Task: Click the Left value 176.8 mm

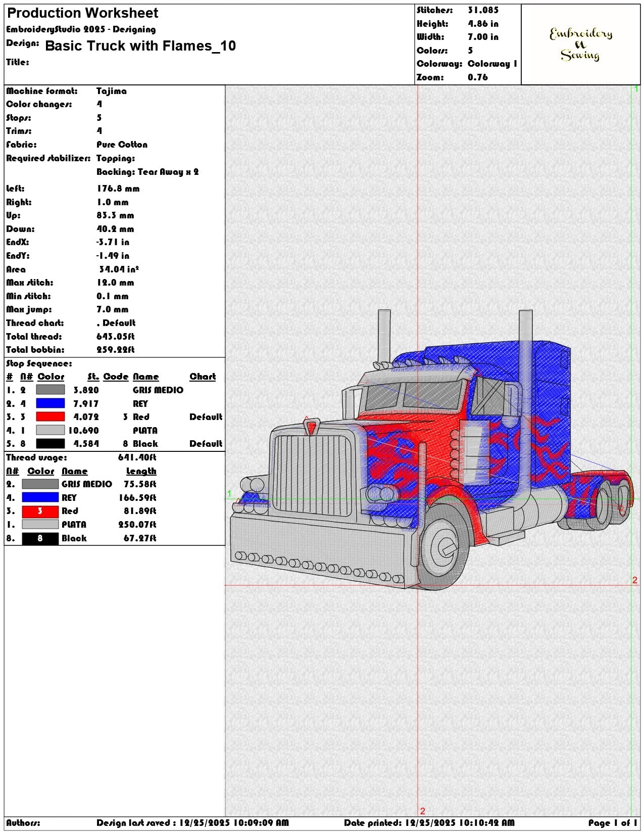Action: [x=118, y=189]
